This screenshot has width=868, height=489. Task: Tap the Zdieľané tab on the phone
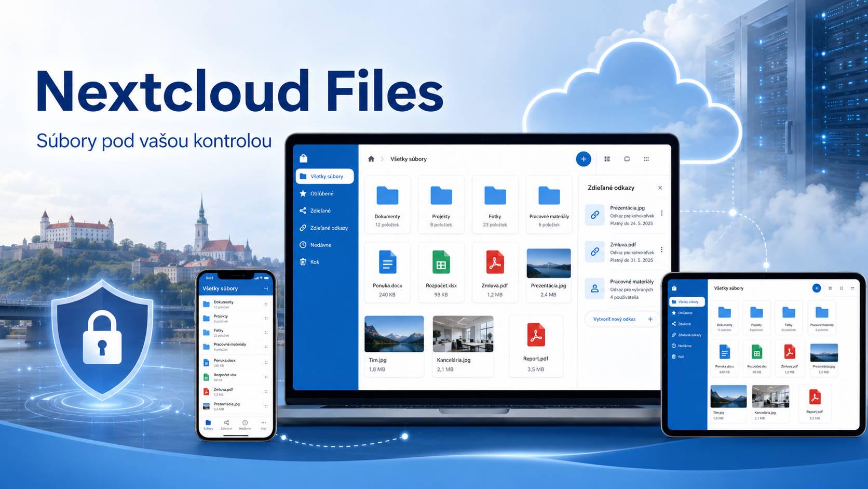pos(226,425)
